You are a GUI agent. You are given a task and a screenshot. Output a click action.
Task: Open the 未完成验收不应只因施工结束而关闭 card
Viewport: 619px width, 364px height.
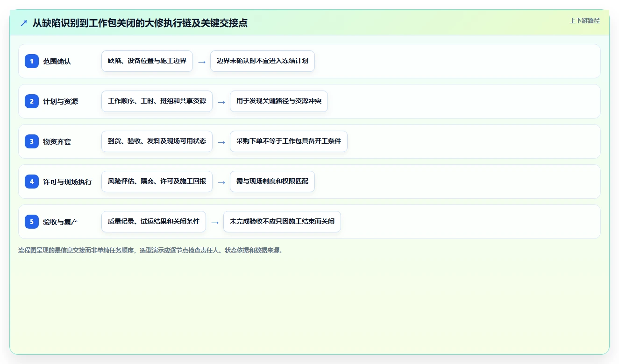click(x=282, y=222)
